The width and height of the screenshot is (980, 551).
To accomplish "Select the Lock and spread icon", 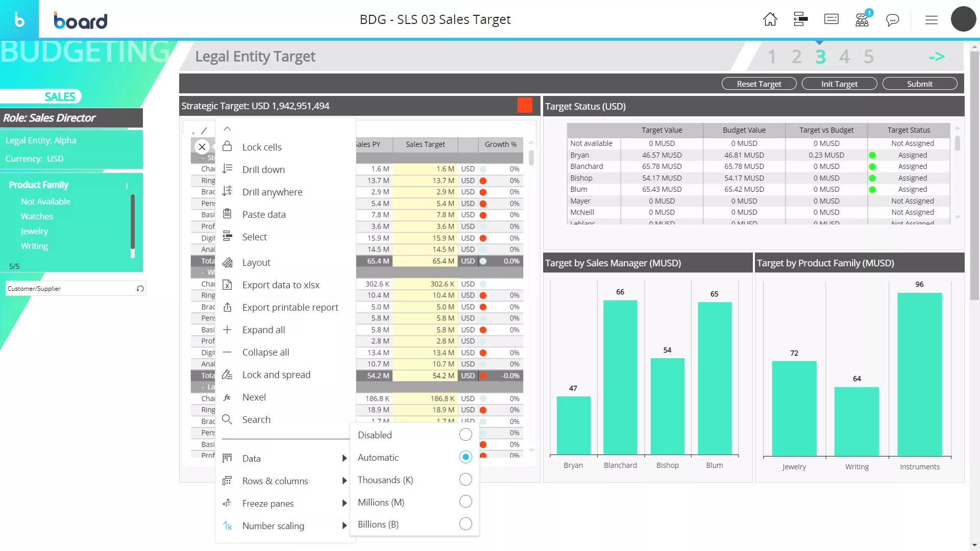I will [x=228, y=374].
